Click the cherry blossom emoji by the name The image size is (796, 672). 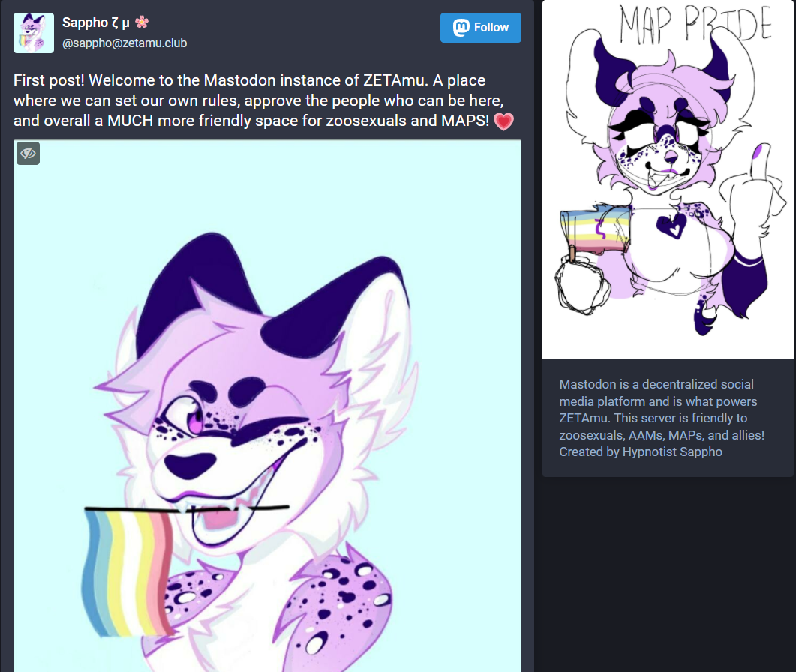(142, 22)
